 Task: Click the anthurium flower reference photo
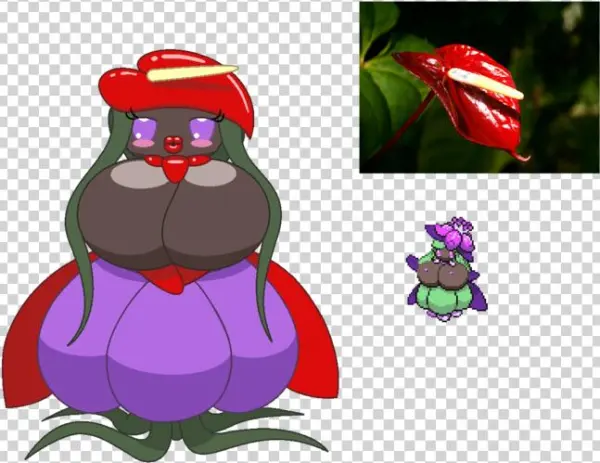click(x=479, y=87)
